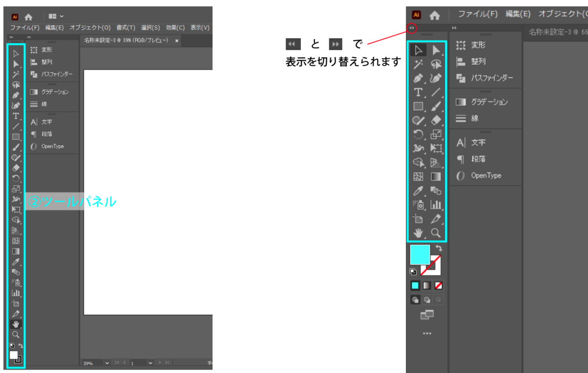The width and height of the screenshot is (588, 373).
Task: Close the 名称未設定-3 document tab
Action: [177, 40]
